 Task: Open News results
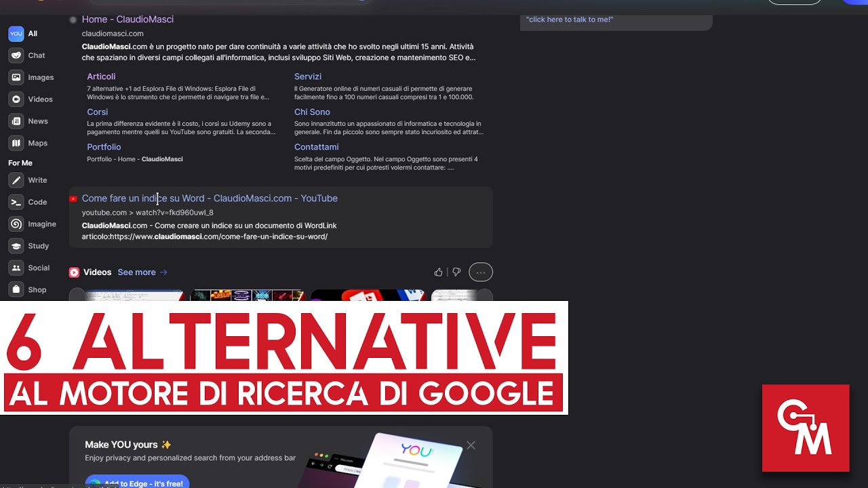[x=38, y=121]
